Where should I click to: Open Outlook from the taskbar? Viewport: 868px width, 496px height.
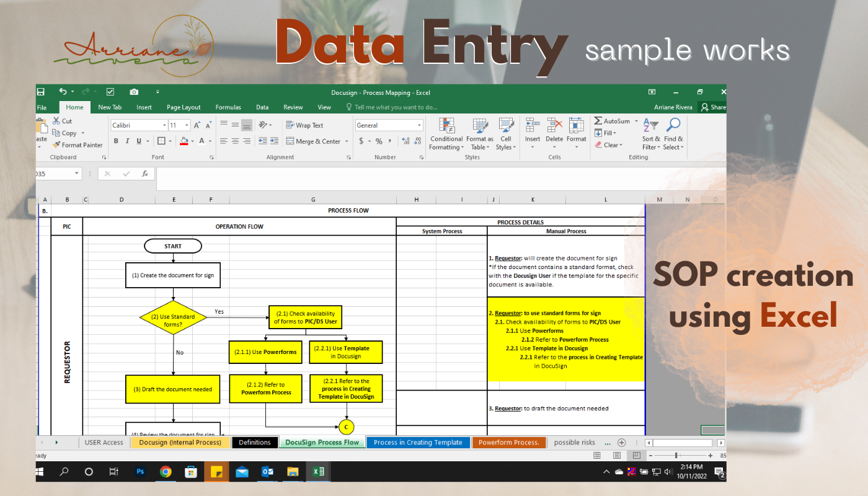point(267,472)
